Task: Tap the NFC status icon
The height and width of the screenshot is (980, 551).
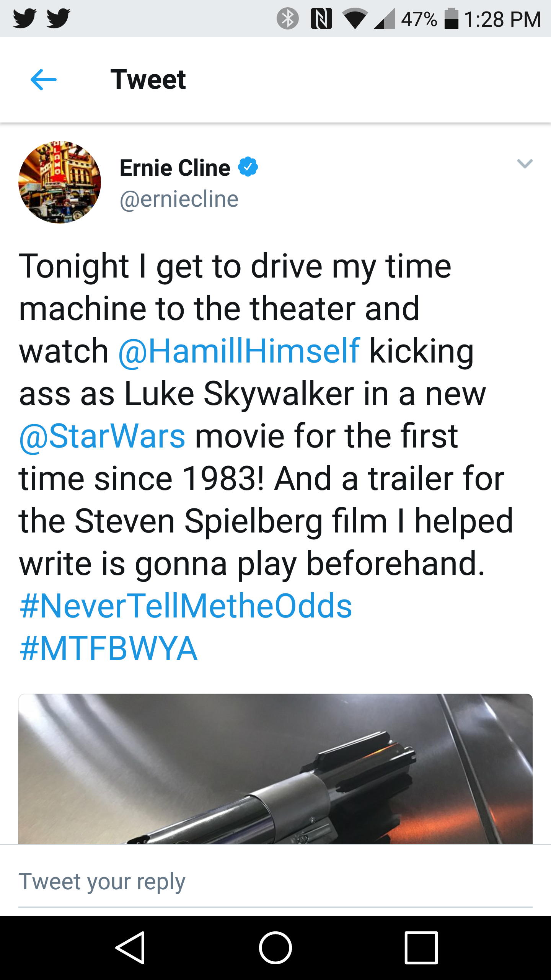Action: (x=321, y=18)
